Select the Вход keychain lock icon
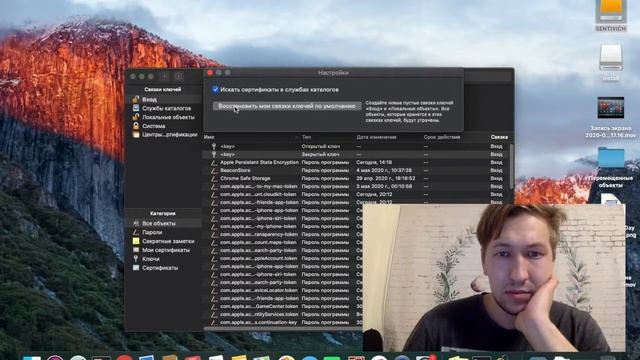The width and height of the screenshot is (640, 360). point(136,99)
